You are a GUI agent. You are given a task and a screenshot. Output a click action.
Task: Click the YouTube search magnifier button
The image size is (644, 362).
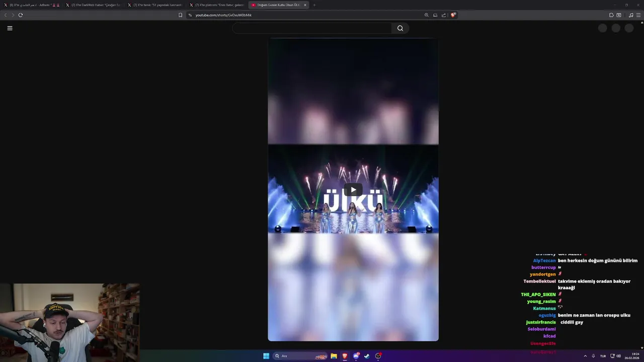click(400, 28)
